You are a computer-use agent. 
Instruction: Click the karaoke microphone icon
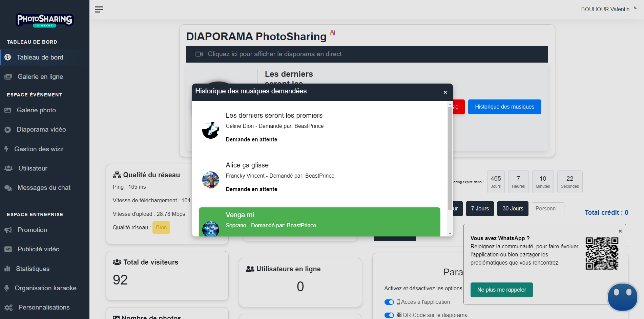(x=6, y=288)
